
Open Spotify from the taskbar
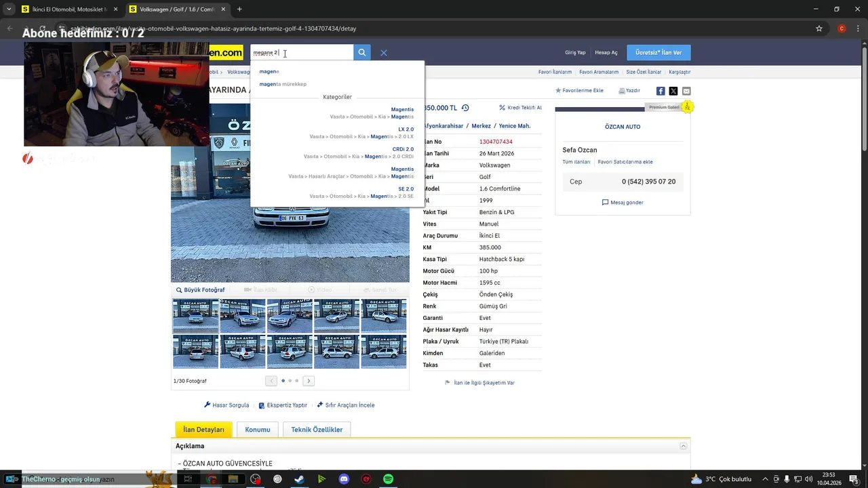[388, 479]
